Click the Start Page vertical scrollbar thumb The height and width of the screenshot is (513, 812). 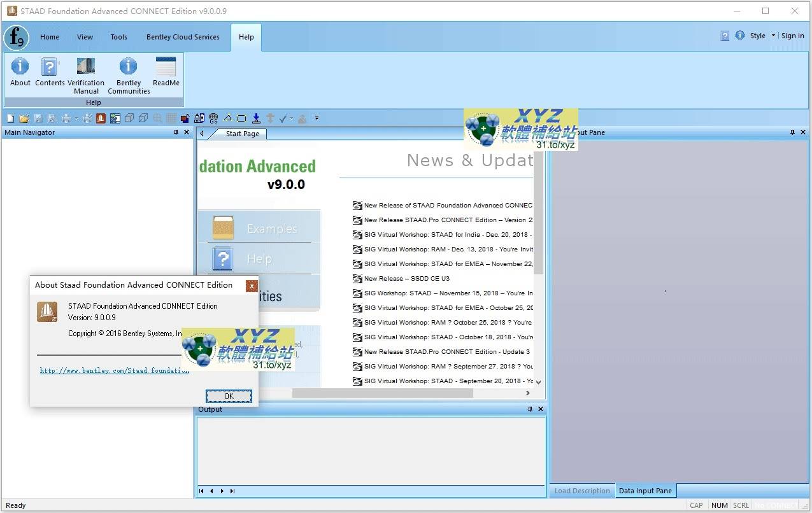point(539,213)
